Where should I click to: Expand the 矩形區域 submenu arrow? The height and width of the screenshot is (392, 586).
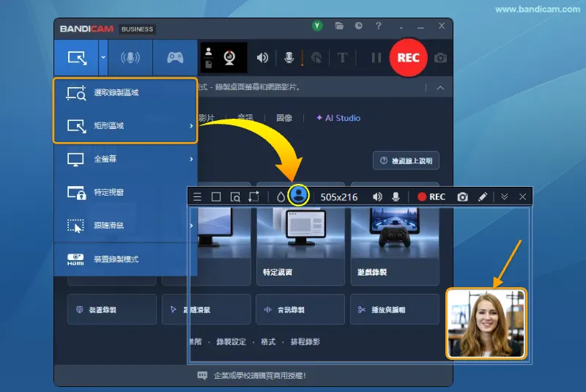point(191,126)
